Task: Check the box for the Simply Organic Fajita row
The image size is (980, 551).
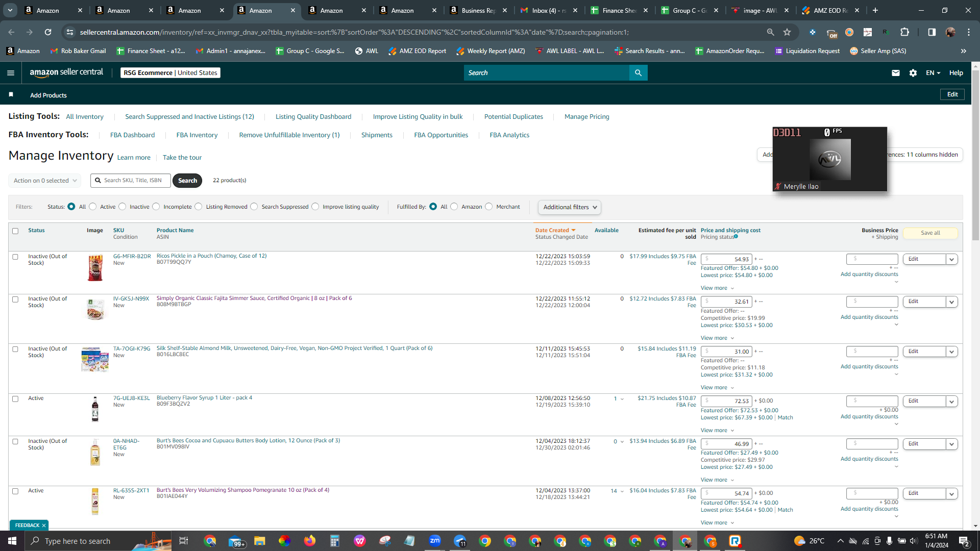Action: [15, 299]
